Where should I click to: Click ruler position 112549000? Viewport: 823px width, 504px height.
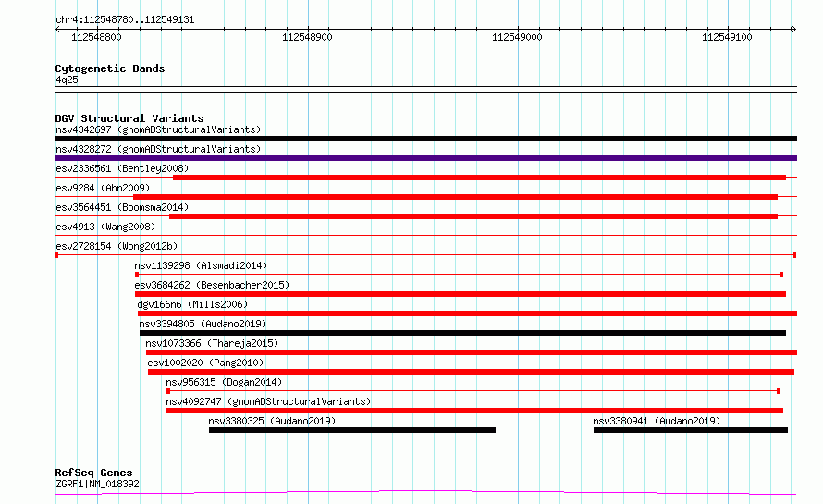pyautogui.click(x=518, y=37)
